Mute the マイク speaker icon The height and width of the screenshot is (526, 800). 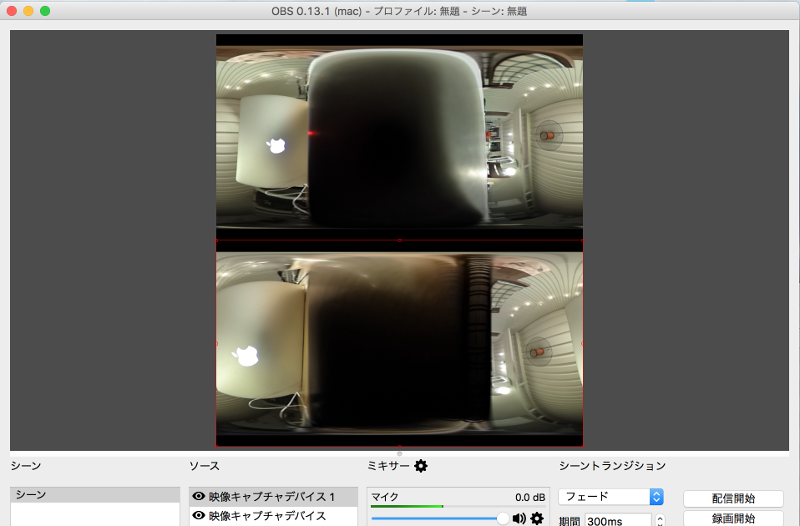[x=519, y=518]
